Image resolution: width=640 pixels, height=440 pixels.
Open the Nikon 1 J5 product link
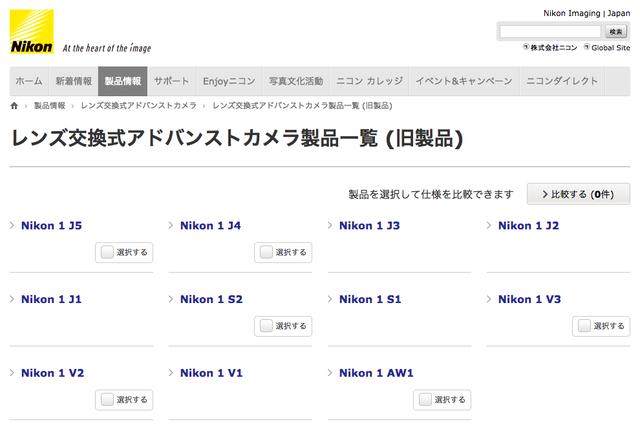[51, 226]
